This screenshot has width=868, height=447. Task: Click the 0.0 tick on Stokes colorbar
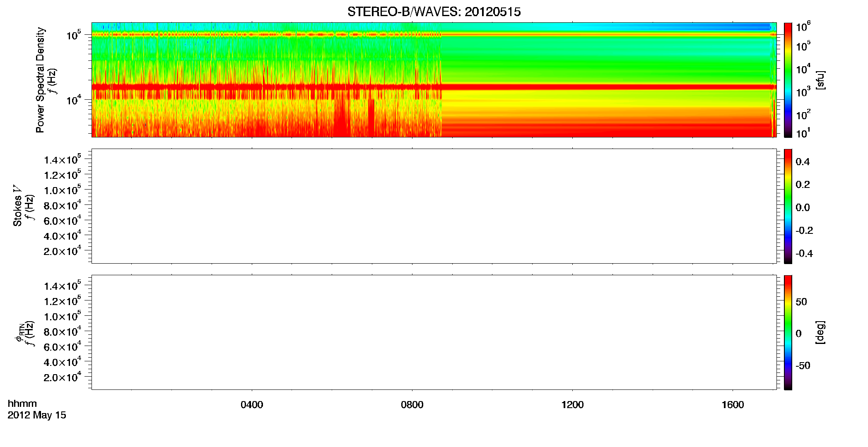coord(803,208)
